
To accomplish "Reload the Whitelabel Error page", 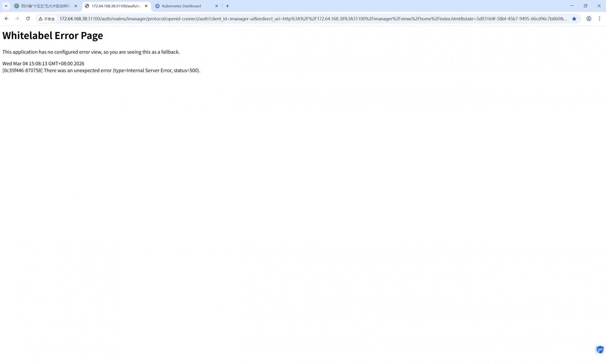I will 28,19.
